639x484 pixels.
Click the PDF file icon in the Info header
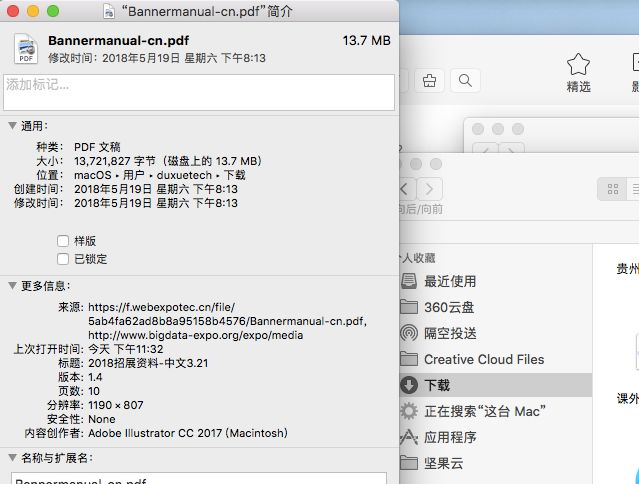(x=26, y=49)
